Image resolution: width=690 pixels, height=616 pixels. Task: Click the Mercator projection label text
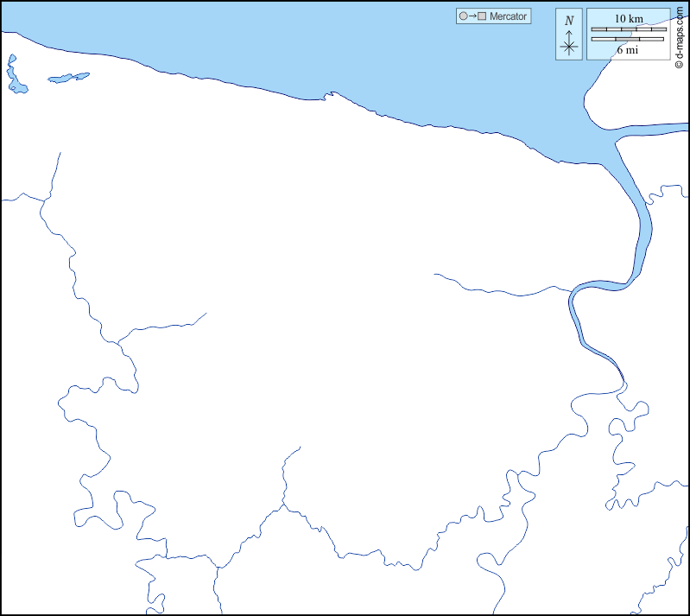click(508, 16)
